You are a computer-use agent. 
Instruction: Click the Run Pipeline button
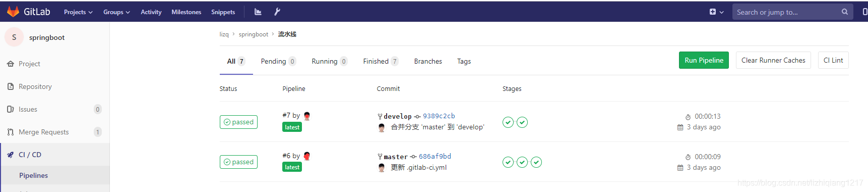point(704,60)
